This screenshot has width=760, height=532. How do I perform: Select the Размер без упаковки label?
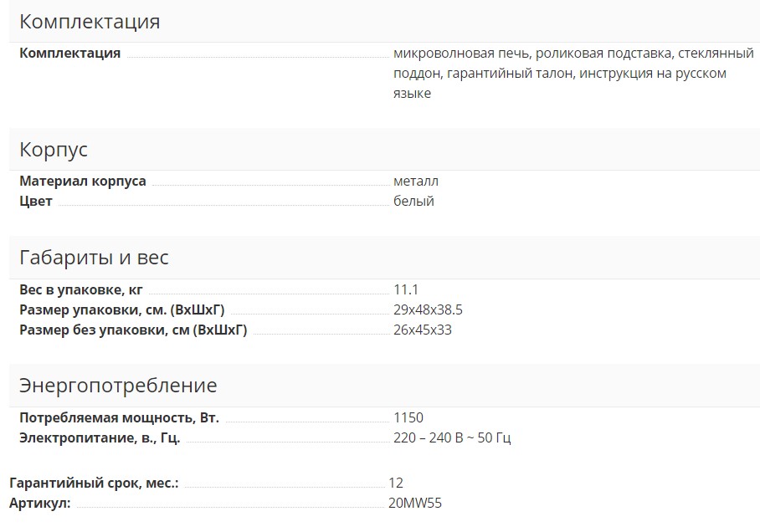point(133,330)
